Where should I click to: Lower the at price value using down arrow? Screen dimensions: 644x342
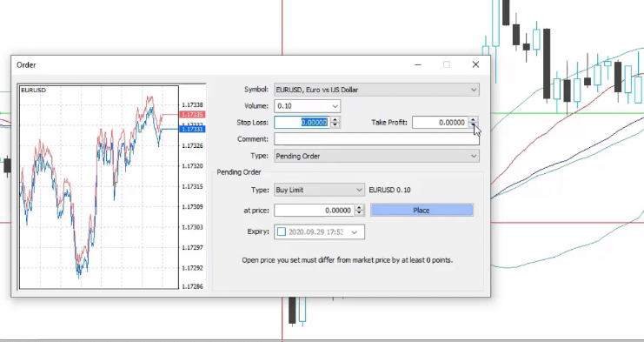(x=360, y=213)
